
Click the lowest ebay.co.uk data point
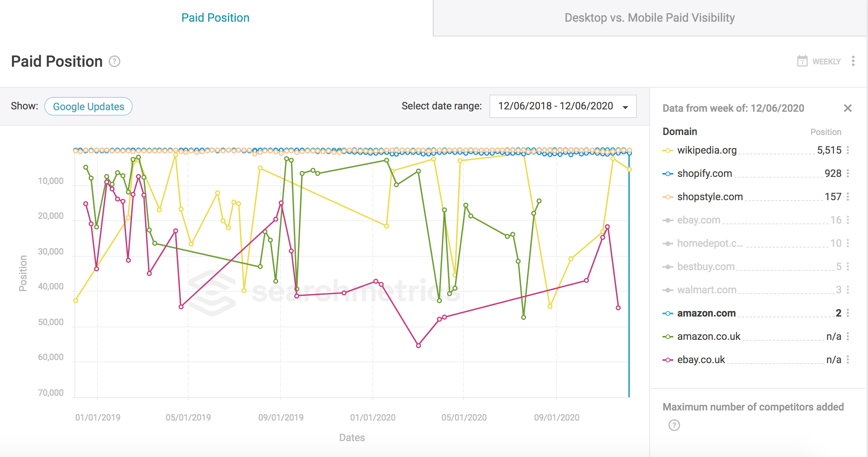418,346
